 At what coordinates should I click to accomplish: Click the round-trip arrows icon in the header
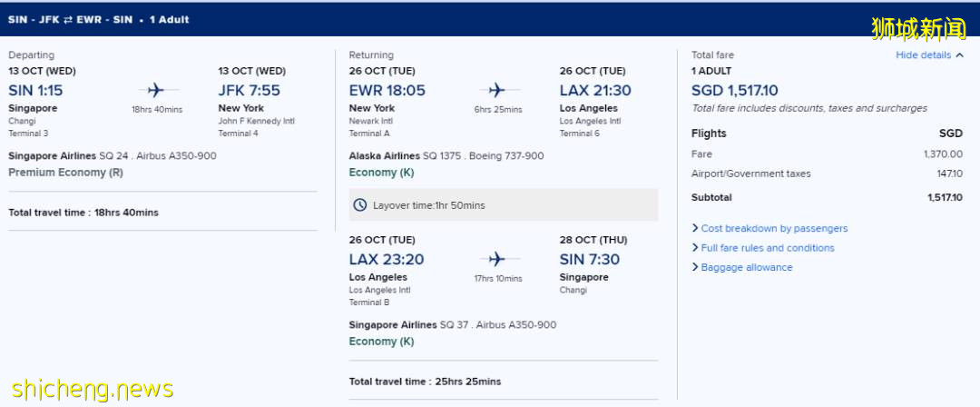point(68,19)
